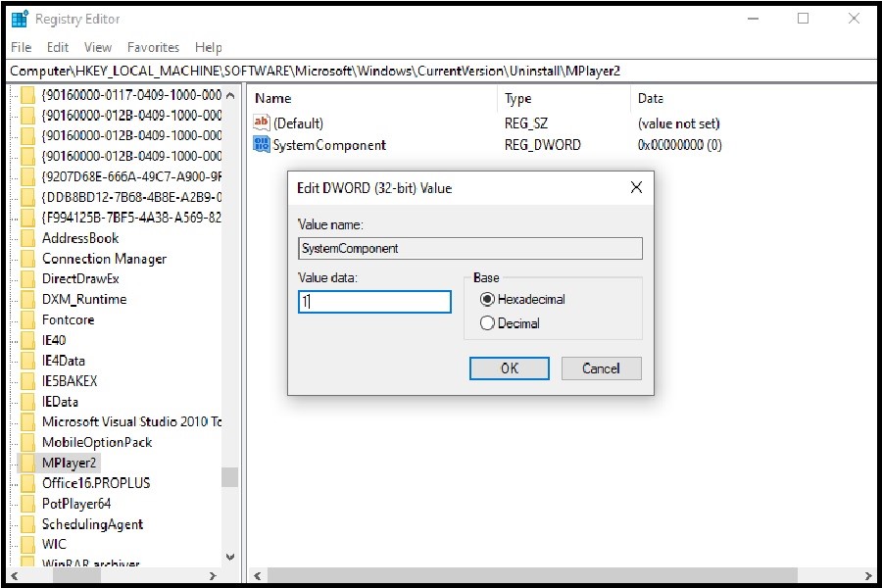Open the File menu
The width and height of the screenshot is (882, 588).
tap(22, 47)
